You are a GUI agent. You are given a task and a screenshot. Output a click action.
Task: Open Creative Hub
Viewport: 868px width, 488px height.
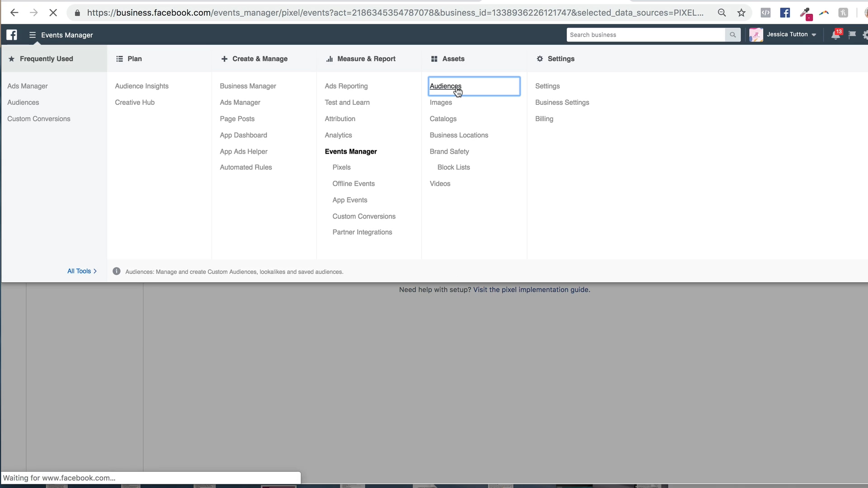click(135, 103)
